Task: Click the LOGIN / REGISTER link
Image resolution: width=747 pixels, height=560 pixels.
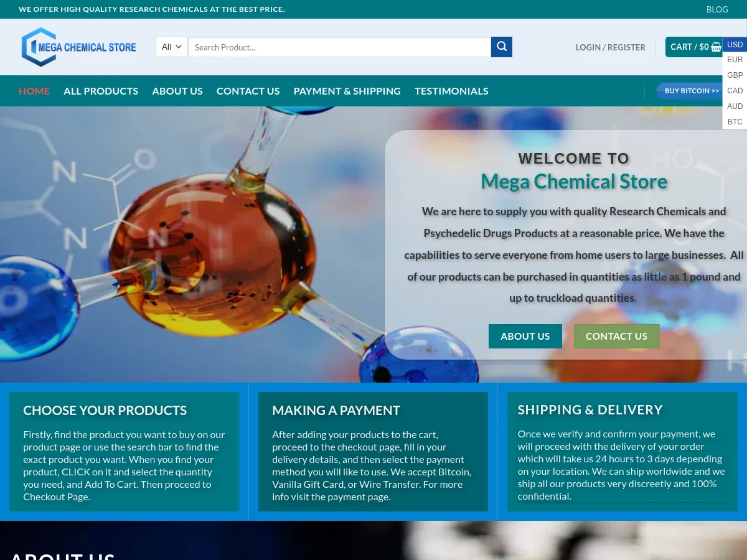Action: [x=610, y=47]
